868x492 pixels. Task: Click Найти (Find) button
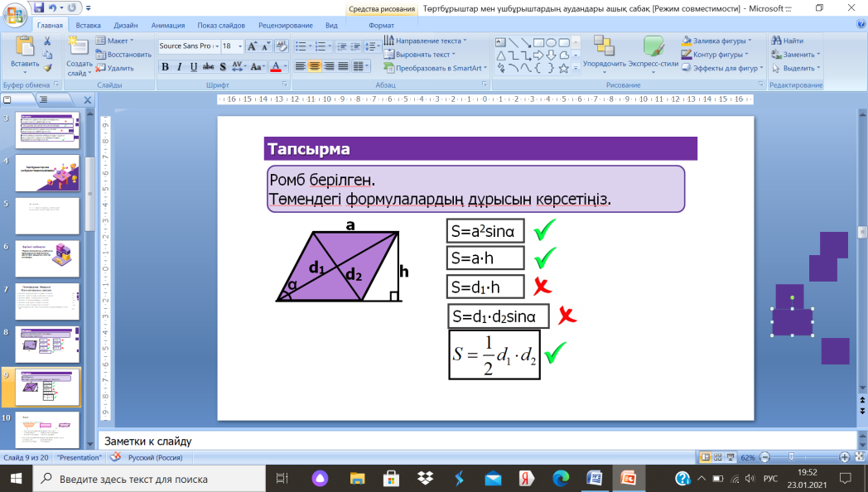[787, 41]
